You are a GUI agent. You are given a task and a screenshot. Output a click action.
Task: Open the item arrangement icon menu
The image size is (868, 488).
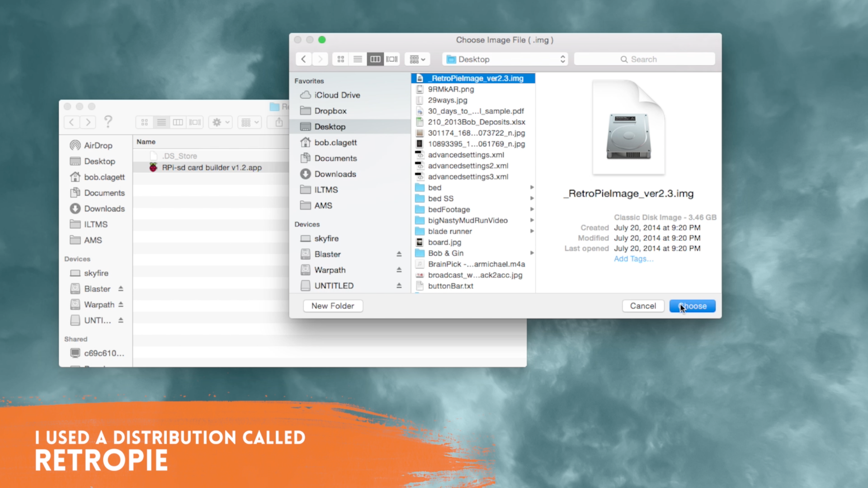coord(416,59)
